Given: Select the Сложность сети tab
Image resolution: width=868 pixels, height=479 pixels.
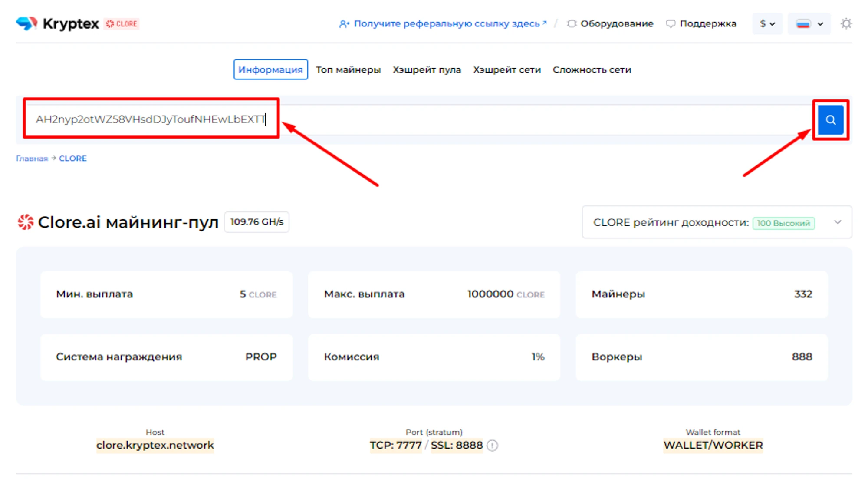Looking at the screenshot, I should (x=592, y=69).
